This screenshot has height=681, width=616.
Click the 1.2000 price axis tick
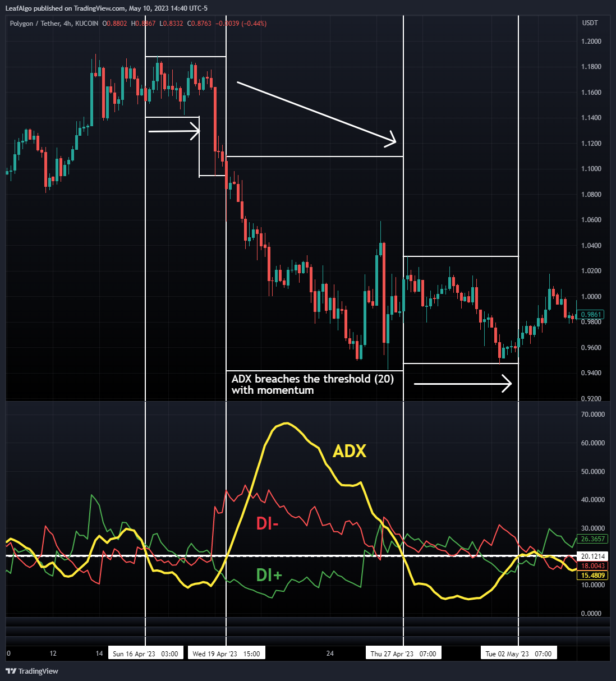pyautogui.click(x=591, y=42)
